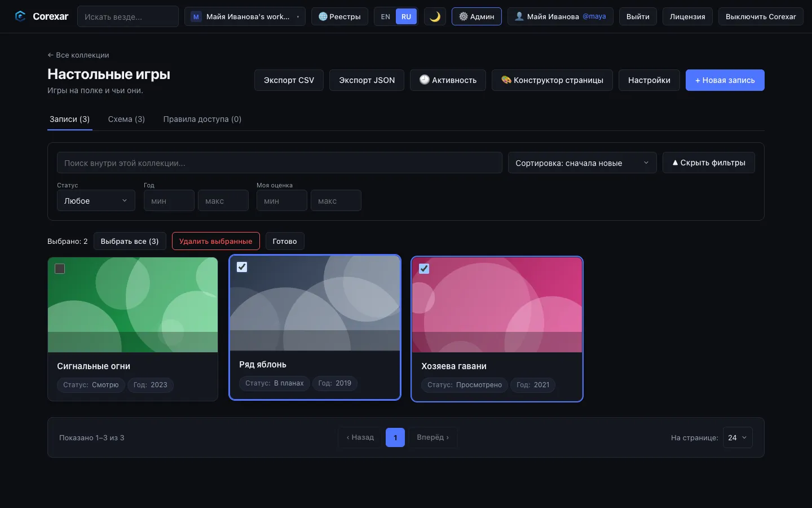Click the Статус: В планах tag
The height and width of the screenshot is (508, 812).
point(275,383)
